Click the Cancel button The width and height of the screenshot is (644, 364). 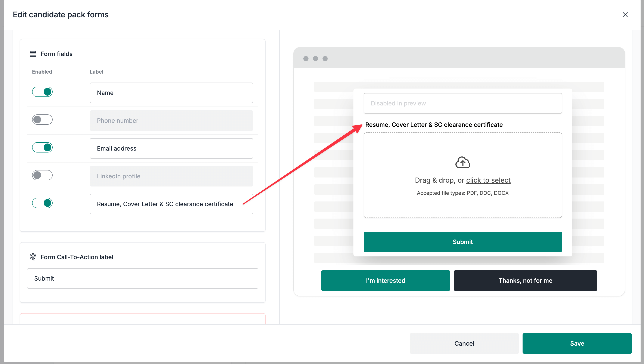(464, 343)
